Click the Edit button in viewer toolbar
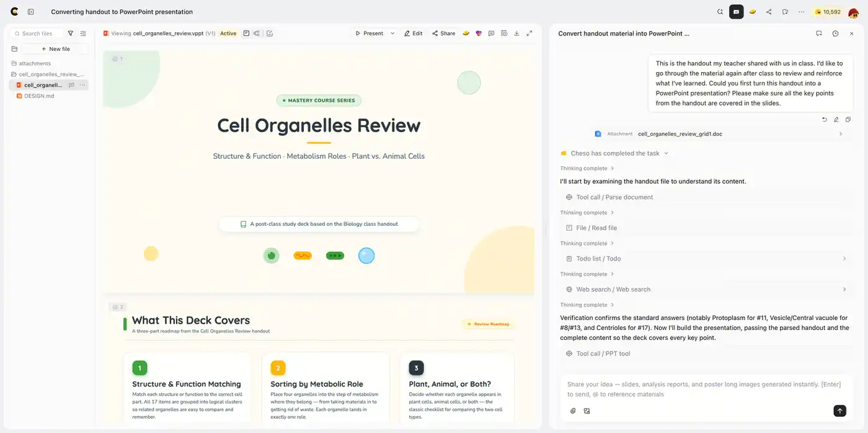The height and width of the screenshot is (433, 868). point(414,33)
